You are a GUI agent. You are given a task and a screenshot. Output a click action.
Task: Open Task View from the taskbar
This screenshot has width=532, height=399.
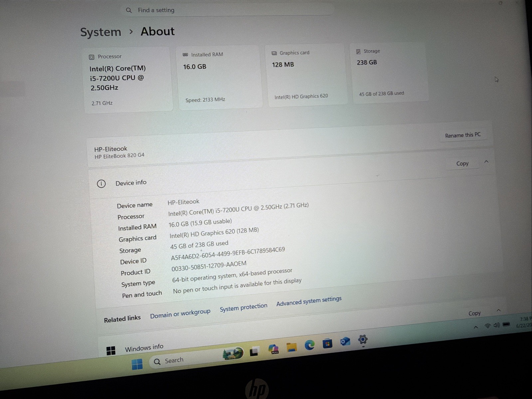tap(254, 351)
